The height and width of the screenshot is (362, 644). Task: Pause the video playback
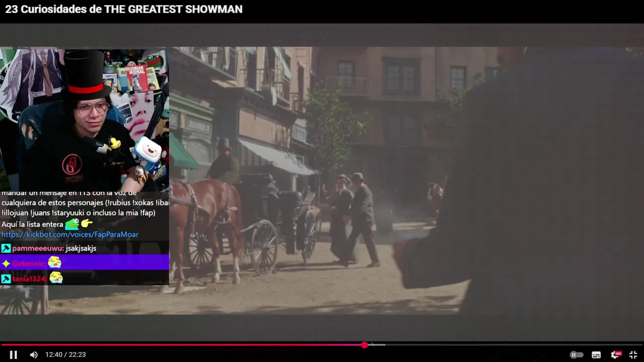pos(14,354)
